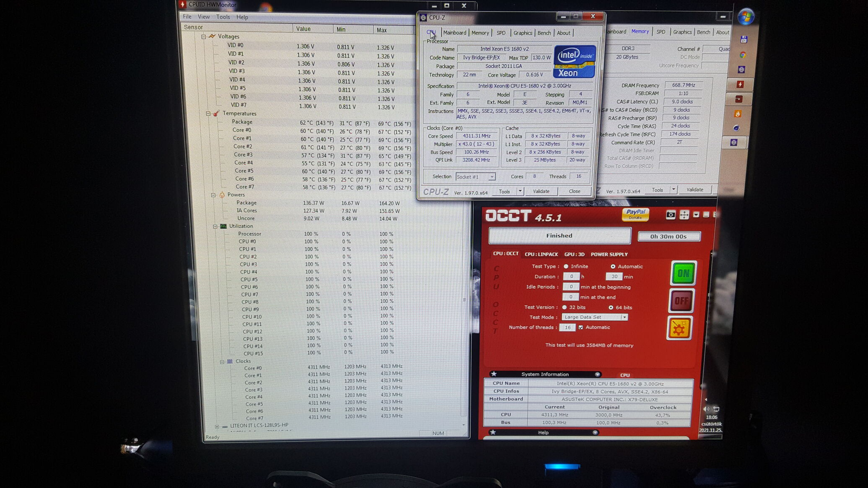Select Infinite test type
This screenshot has width=868, height=488.
[x=566, y=266]
